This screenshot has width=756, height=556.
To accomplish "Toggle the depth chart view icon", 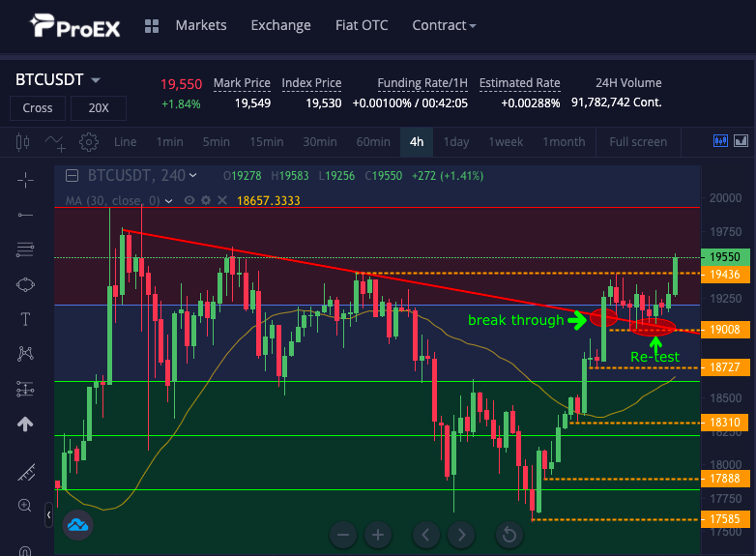I will 741,141.
